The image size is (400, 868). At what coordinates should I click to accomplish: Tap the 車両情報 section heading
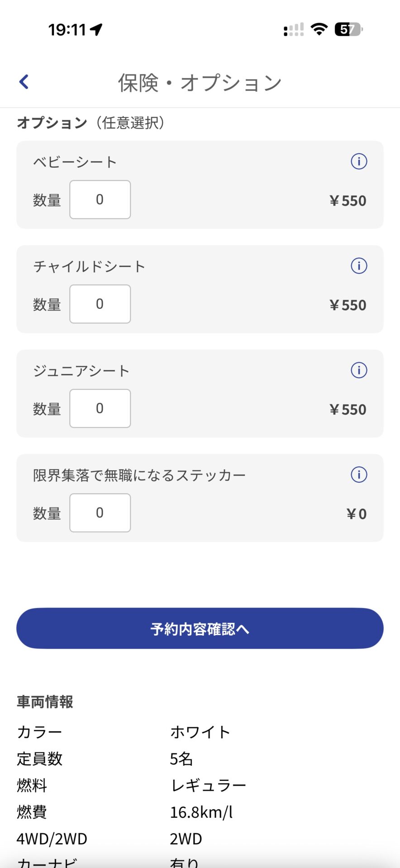click(45, 702)
